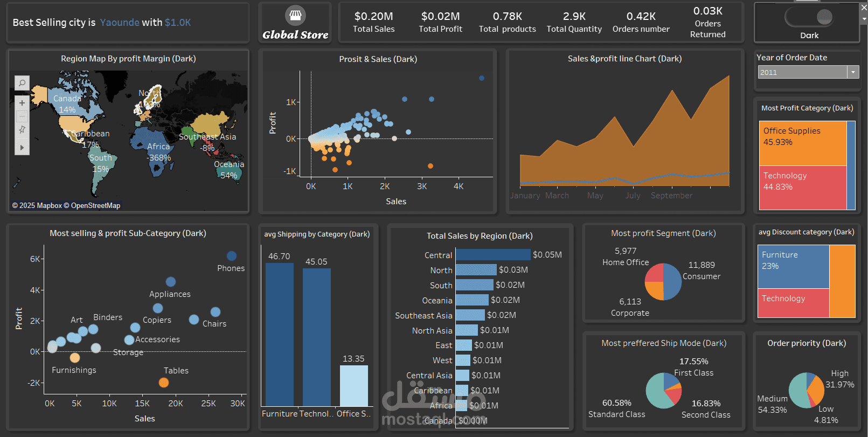Click the 0.03K Orders Returned figure

[x=708, y=11]
